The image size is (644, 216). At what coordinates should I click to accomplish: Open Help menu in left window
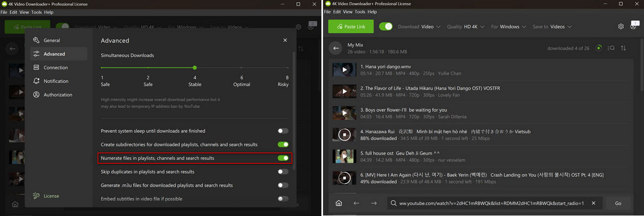(x=48, y=12)
